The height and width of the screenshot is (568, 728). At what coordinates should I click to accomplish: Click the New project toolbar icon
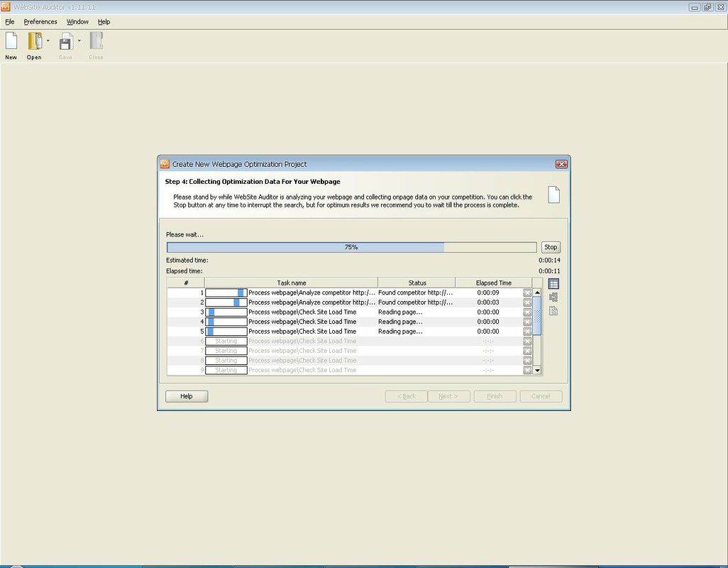[11, 41]
